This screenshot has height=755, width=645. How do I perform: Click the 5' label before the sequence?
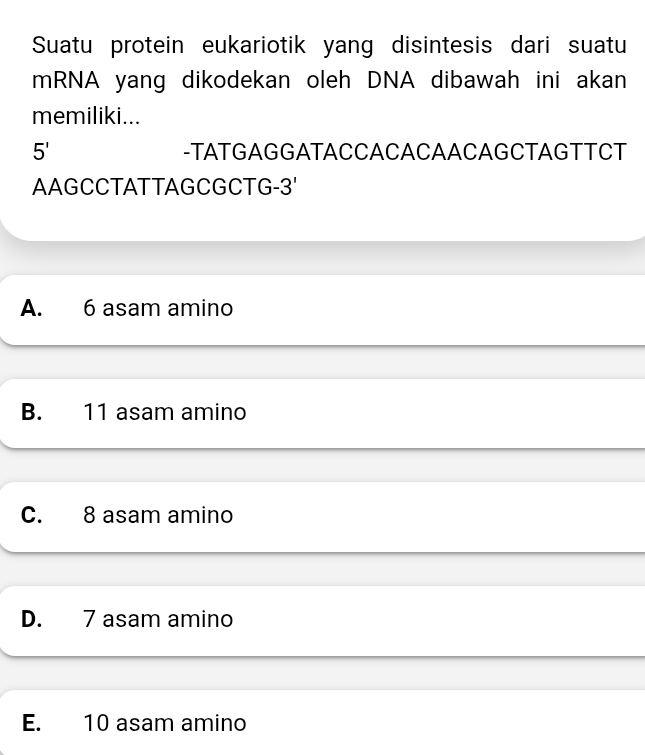point(41,153)
